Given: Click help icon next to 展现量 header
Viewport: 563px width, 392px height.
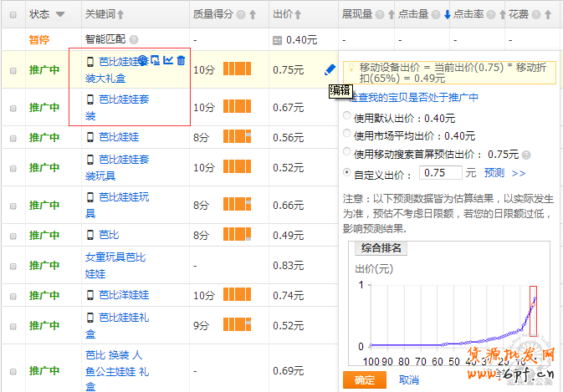Looking at the screenshot, I should 378,15.
